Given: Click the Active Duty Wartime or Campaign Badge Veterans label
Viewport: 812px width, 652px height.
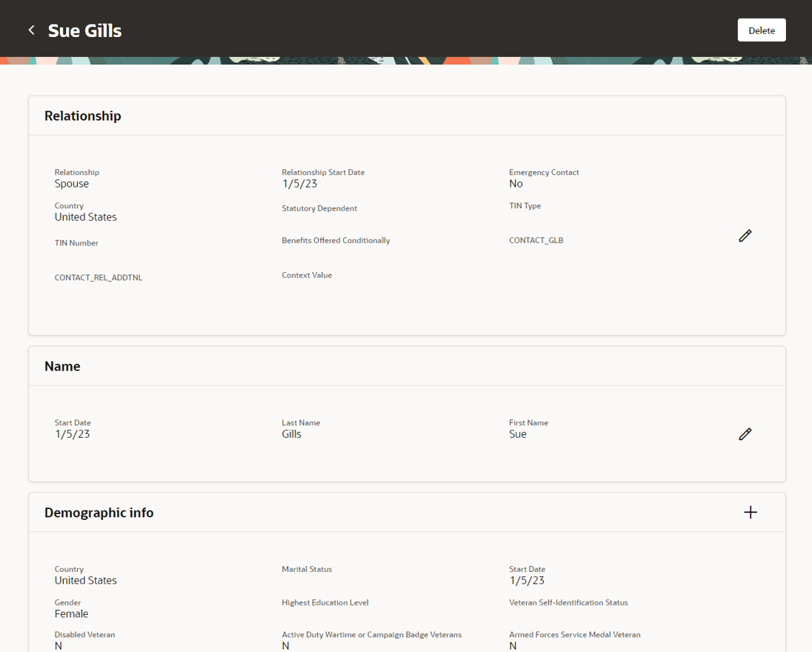Looking at the screenshot, I should point(371,635).
